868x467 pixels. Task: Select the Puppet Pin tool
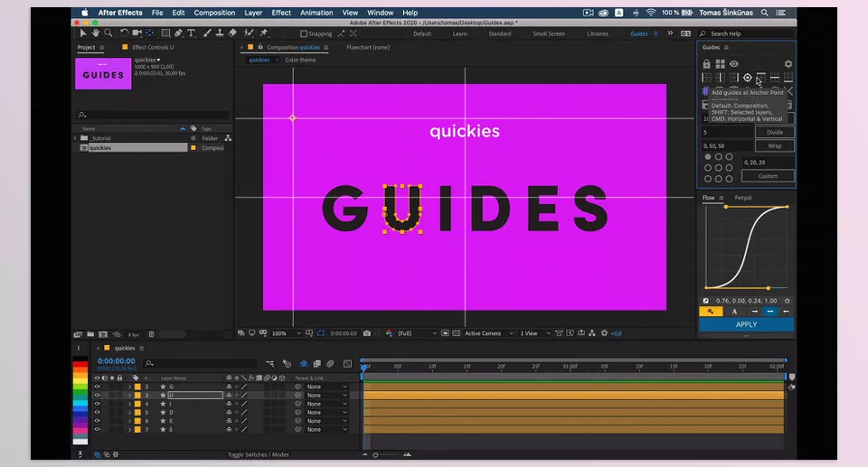pyautogui.click(x=264, y=33)
